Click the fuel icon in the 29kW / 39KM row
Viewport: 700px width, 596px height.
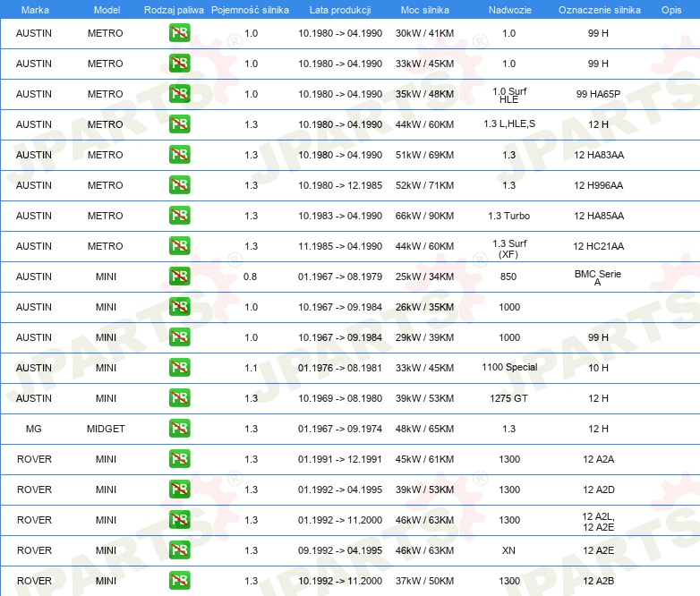(x=179, y=337)
